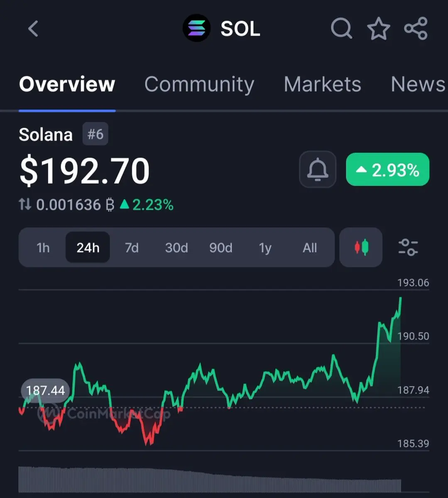Tap the Solana name label
The image size is (448, 498).
(46, 134)
